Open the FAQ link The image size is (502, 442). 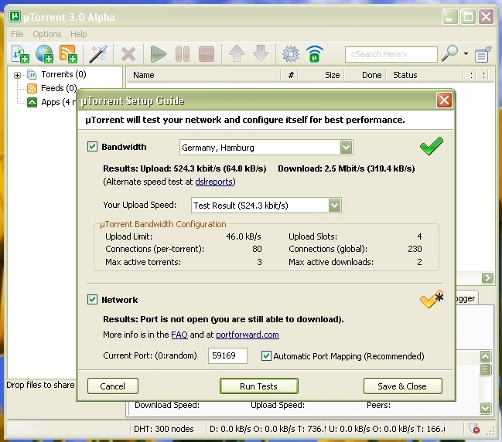179,335
